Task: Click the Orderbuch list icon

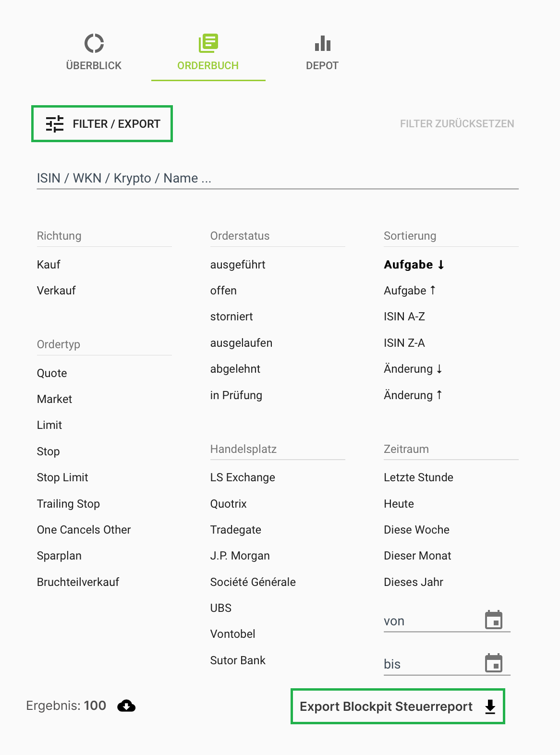Action: click(x=208, y=43)
